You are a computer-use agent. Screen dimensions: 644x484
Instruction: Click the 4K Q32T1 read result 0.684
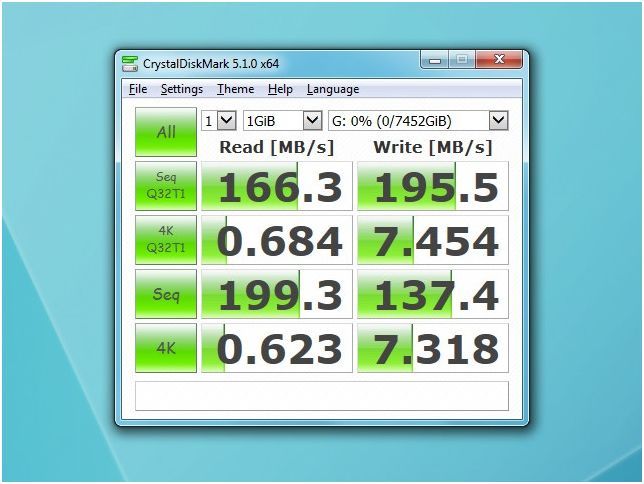(x=277, y=240)
